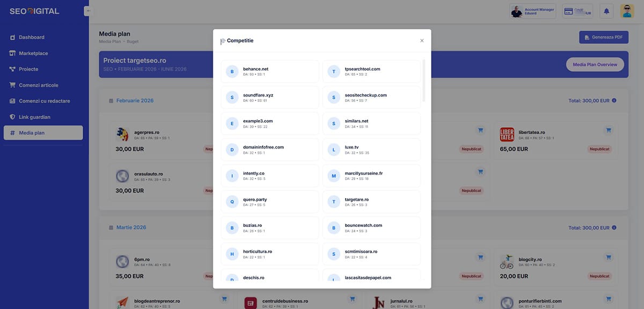Image resolution: width=644 pixels, height=309 pixels.
Task: Go to Marketplace section
Action: [33, 53]
